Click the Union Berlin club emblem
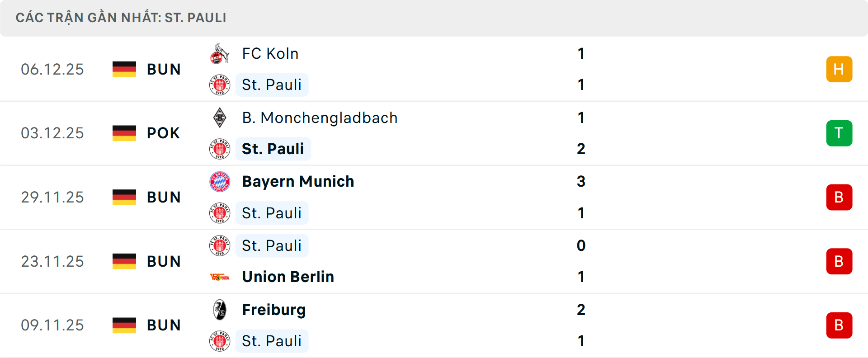The height and width of the screenshot is (358, 868). [220, 277]
